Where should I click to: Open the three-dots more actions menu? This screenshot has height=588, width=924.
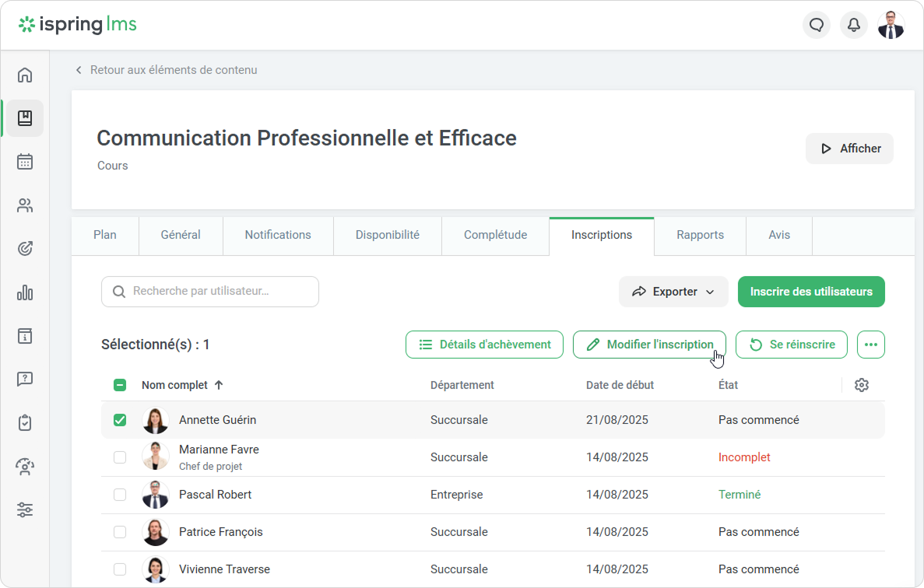[870, 345]
